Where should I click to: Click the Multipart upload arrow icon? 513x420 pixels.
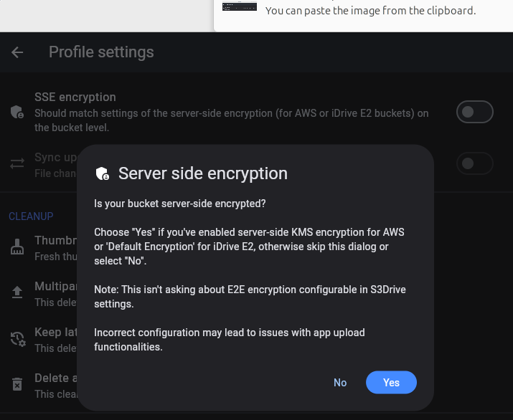pos(17,292)
